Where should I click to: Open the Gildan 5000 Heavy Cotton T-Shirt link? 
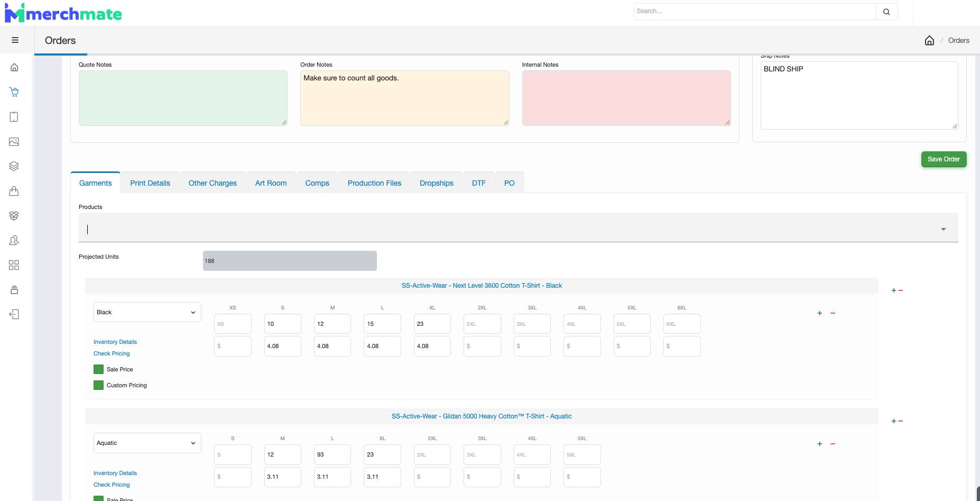tap(482, 416)
